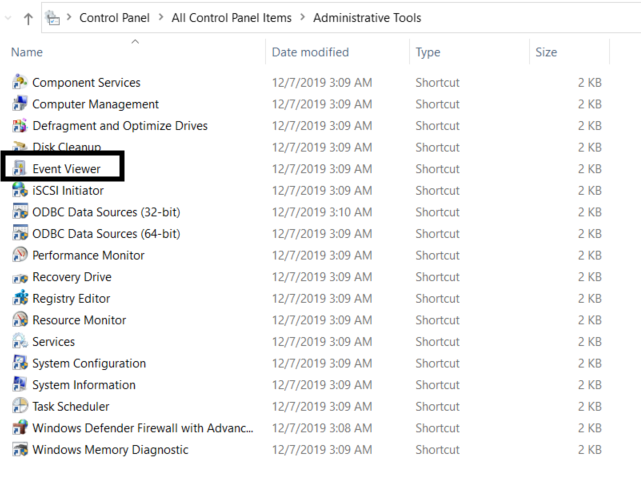Select the Disk Cleanup entry name

pos(67,147)
